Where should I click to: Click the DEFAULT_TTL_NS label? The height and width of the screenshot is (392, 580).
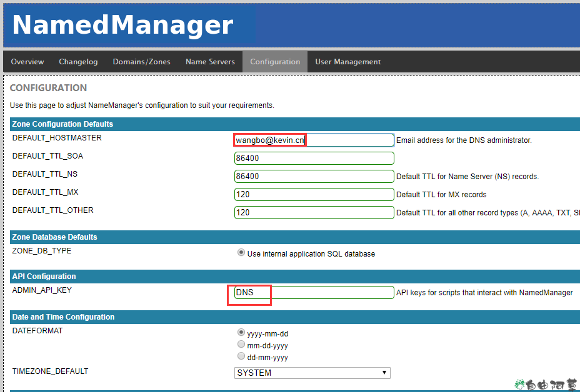45,174
